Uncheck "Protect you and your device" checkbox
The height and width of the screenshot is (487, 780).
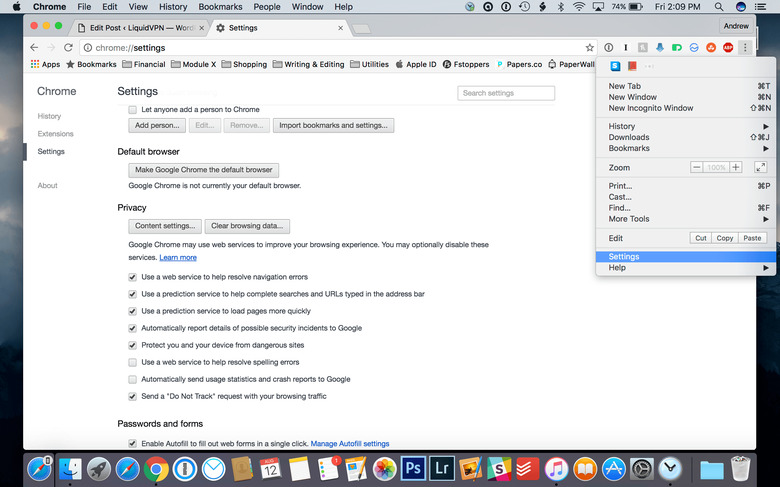[133, 345]
